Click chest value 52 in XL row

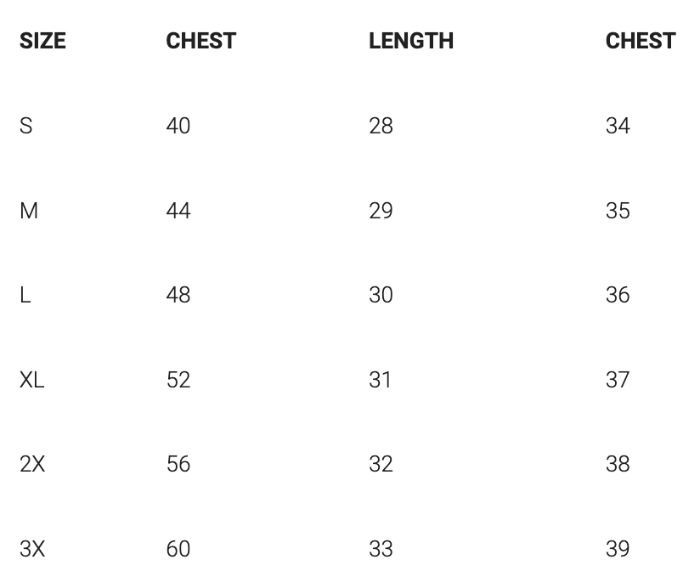click(178, 380)
